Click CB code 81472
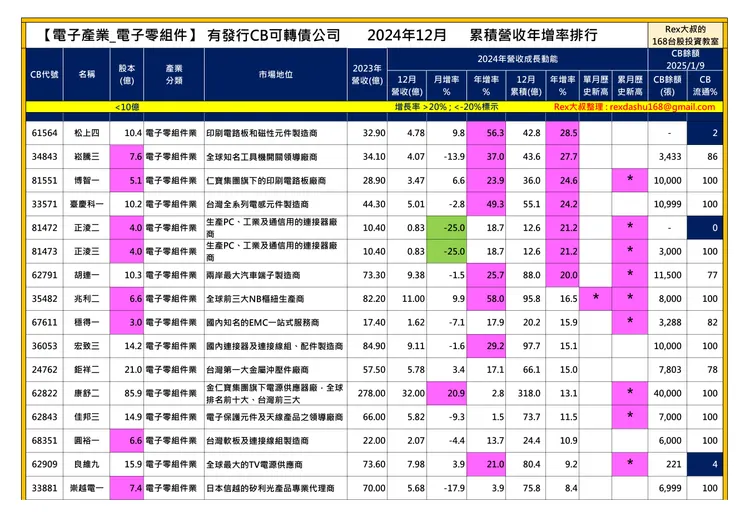This screenshot has height=523, width=740. pos(44,228)
